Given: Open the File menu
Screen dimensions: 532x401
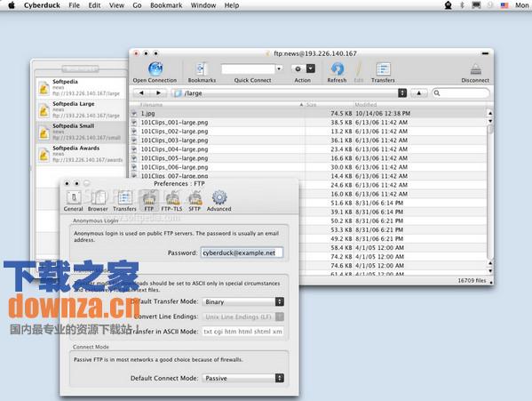Looking at the screenshot, I should tap(74, 5).
